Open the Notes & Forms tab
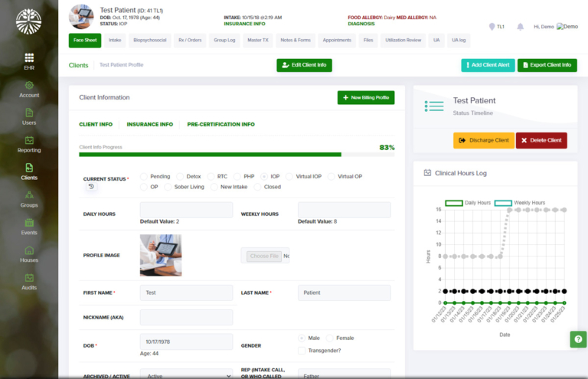Viewport: 588px width, 379px height. pos(296,40)
